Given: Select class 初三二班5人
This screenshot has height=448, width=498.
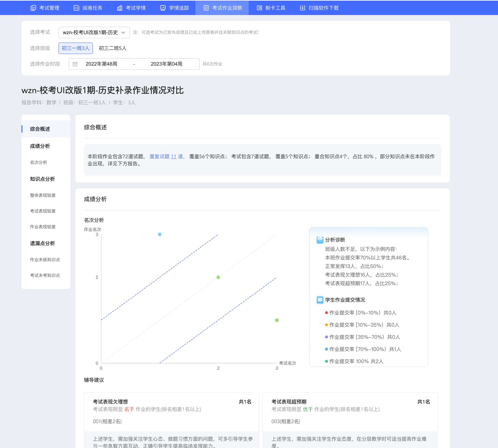Looking at the screenshot, I should click(x=113, y=48).
